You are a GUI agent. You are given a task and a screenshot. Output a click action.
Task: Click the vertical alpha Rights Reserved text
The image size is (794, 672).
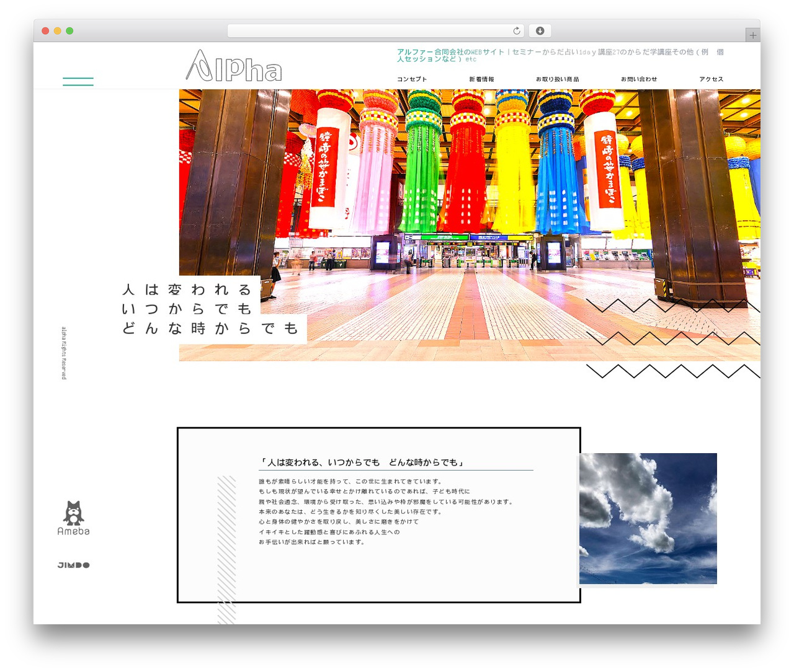tap(64, 353)
